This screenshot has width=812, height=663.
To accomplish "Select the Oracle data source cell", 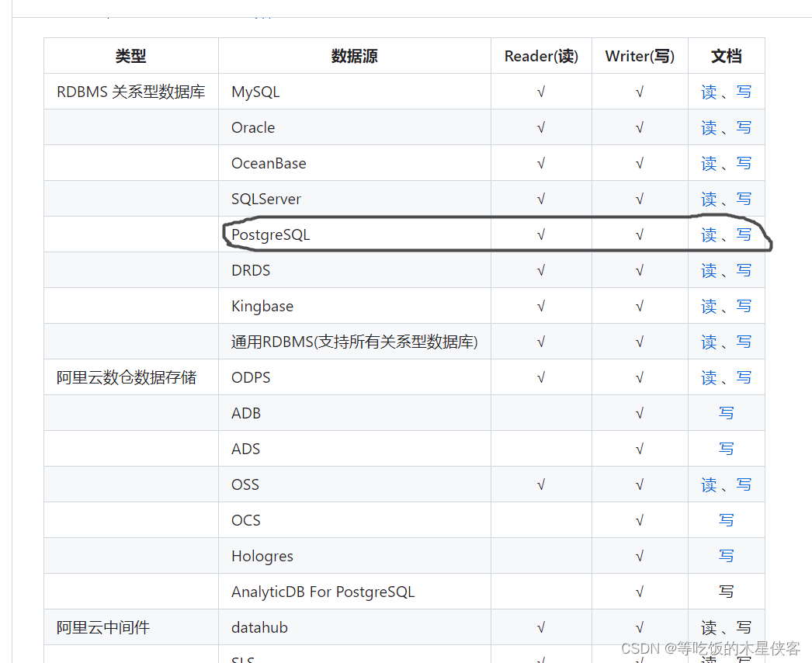I will click(x=355, y=127).
